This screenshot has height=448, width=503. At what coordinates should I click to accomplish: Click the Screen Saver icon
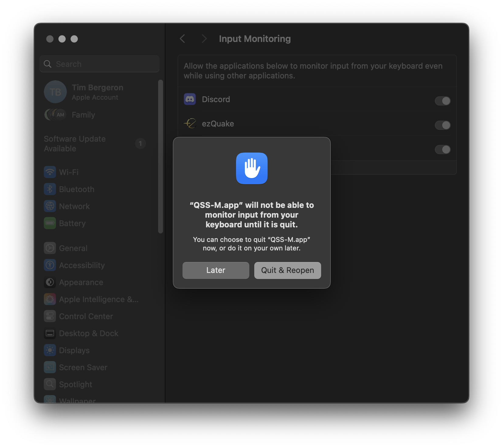click(50, 367)
